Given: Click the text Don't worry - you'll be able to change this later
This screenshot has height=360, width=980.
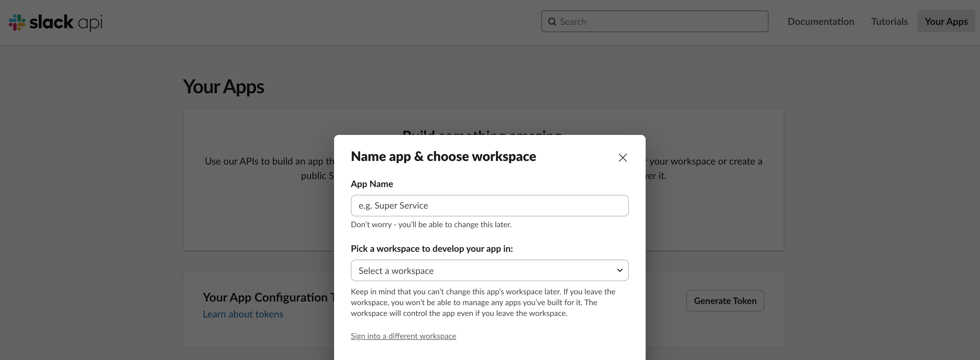Looking at the screenshot, I should pyautogui.click(x=431, y=225).
